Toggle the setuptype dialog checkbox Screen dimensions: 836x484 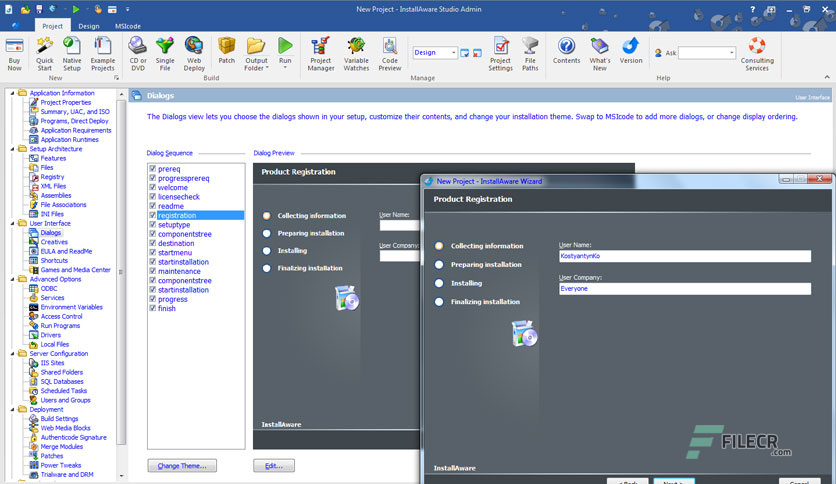click(x=152, y=224)
